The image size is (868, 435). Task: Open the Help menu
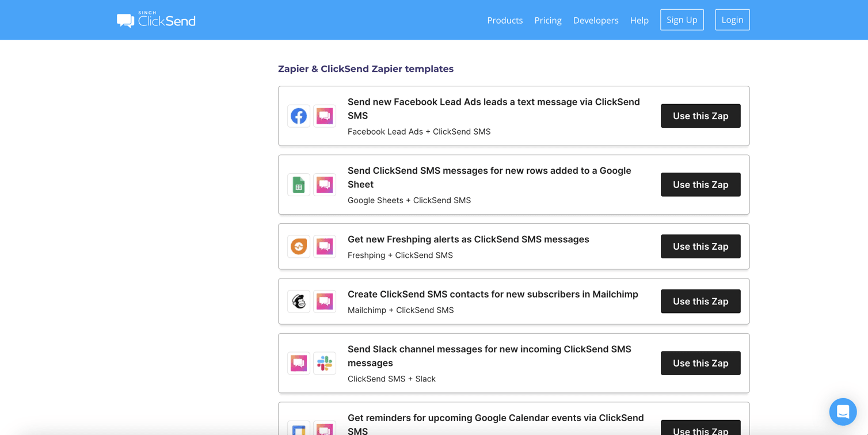pos(639,20)
